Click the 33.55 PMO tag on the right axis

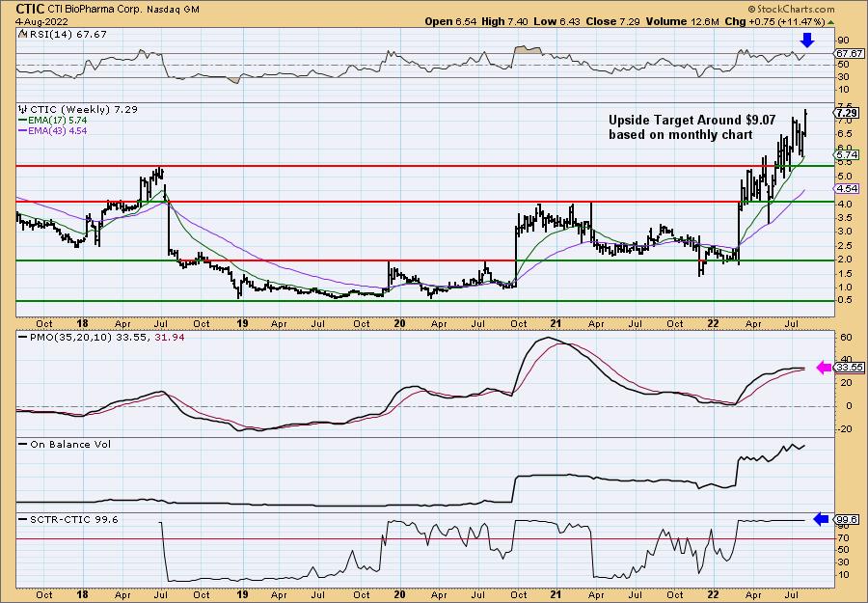[x=849, y=368]
